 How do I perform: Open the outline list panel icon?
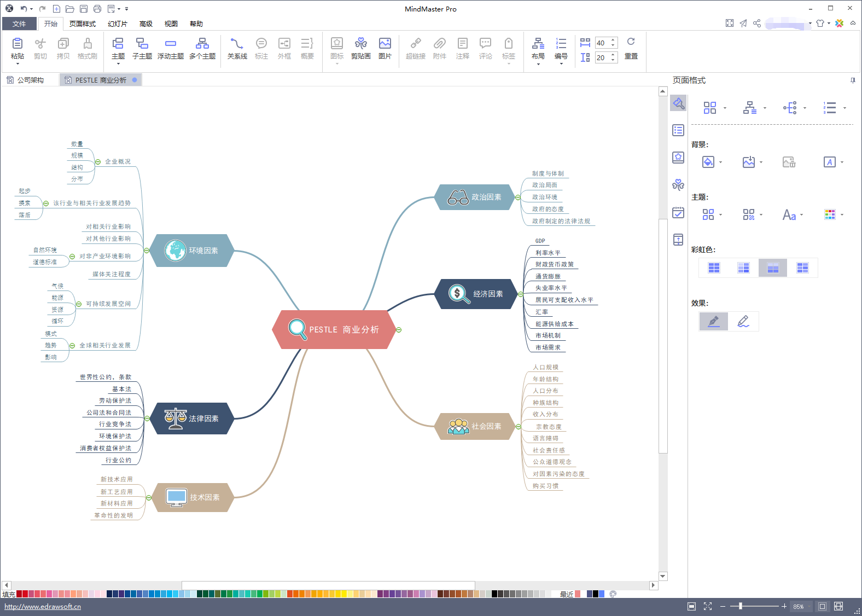[678, 130]
